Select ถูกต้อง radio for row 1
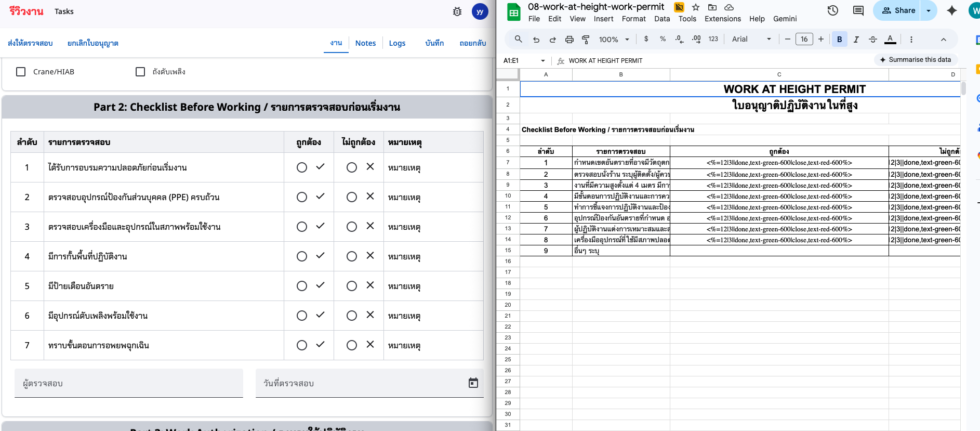The image size is (980, 431). pos(302,167)
